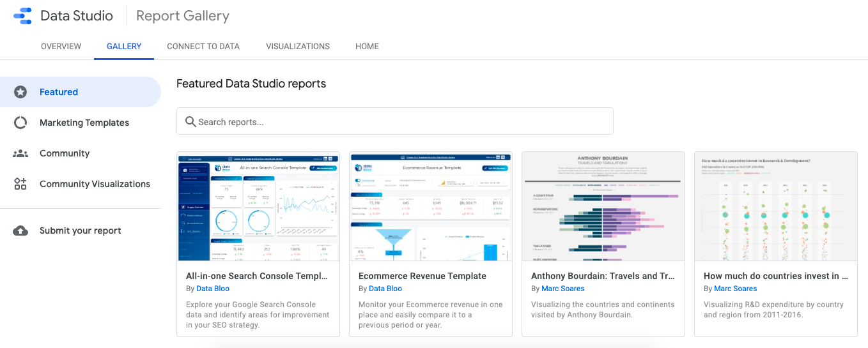
Task: Select the GALLERY tab
Action: (124, 47)
